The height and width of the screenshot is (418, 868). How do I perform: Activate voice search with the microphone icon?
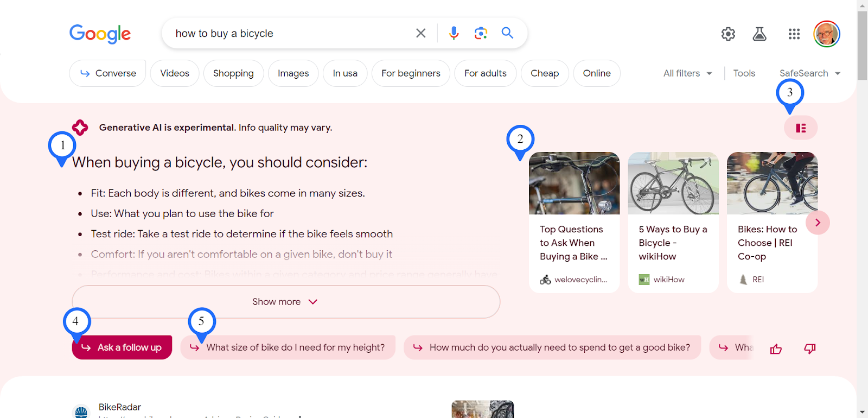[x=453, y=33]
